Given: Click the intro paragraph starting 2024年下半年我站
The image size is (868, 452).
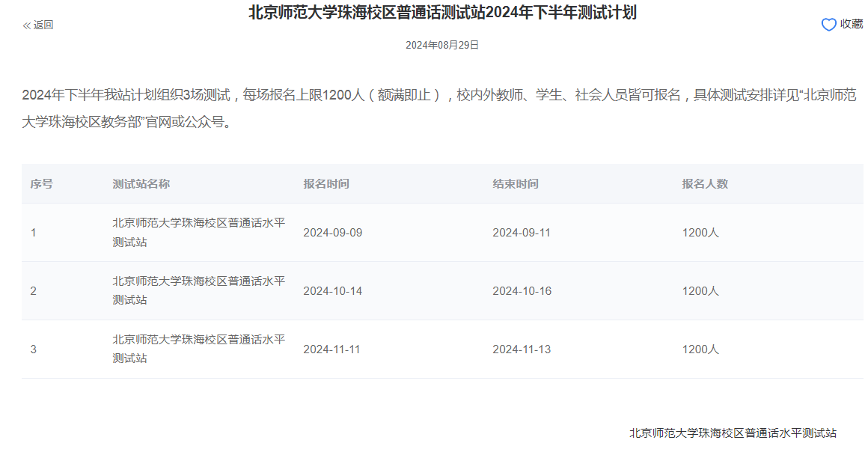Looking at the screenshot, I should click(x=439, y=108).
